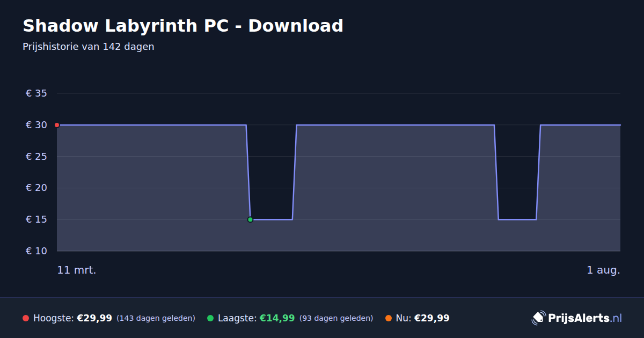Click the red Hoogste legend dot
This screenshot has width=644, height=338.
click(26, 318)
